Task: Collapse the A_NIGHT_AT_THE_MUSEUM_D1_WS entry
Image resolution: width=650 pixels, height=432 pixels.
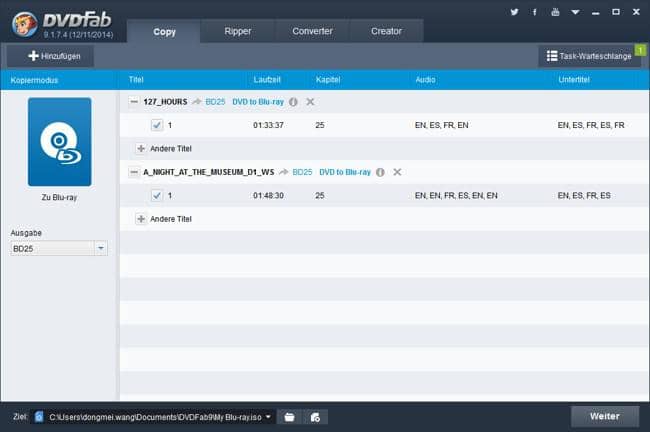Action: (133, 172)
